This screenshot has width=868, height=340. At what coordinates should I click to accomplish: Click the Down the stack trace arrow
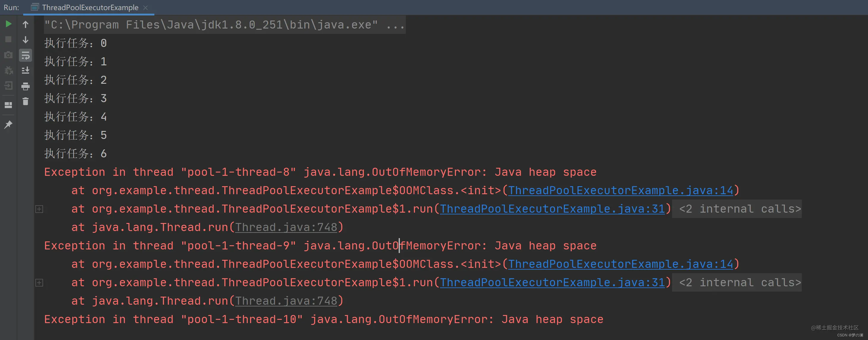25,40
